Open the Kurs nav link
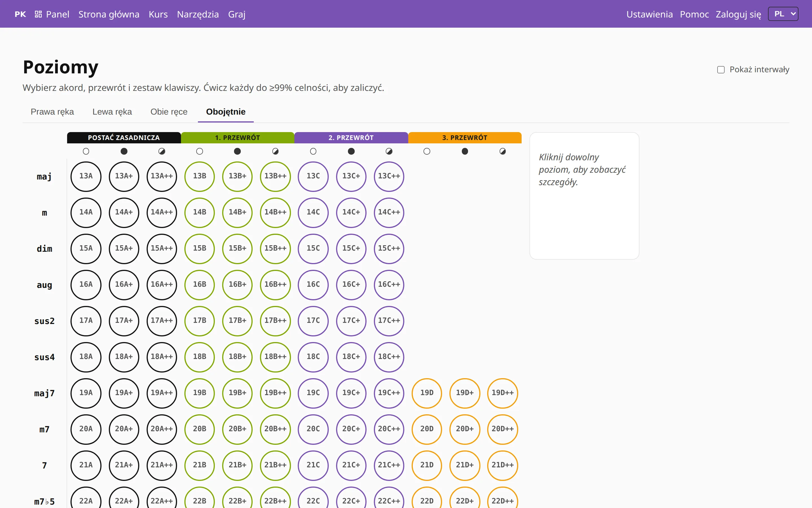The height and width of the screenshot is (508, 812). click(158, 14)
